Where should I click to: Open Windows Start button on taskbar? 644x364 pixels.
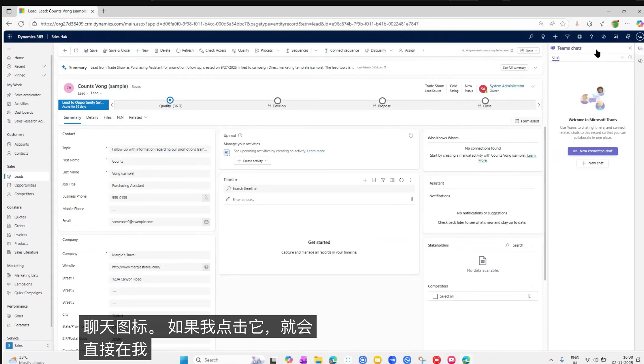pyautogui.click(x=184, y=360)
